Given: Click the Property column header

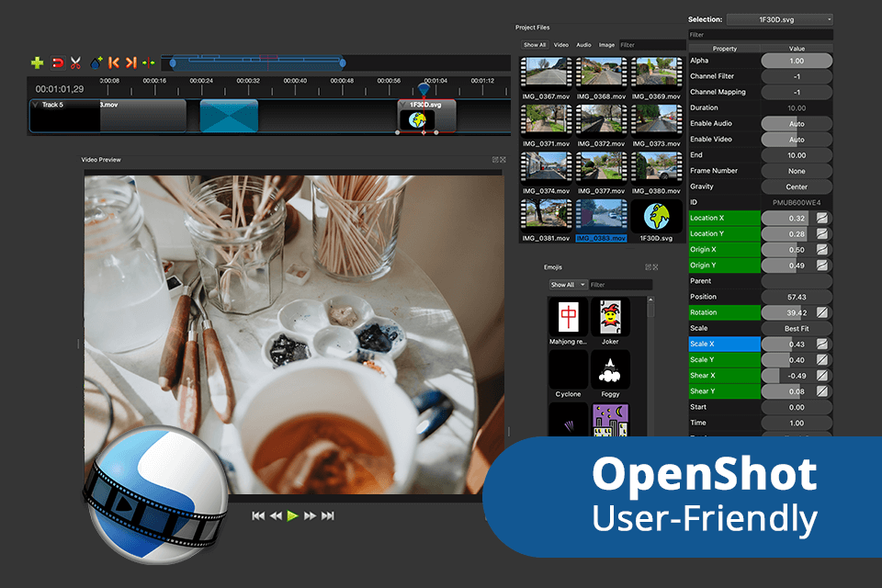Looking at the screenshot, I should 725,49.
